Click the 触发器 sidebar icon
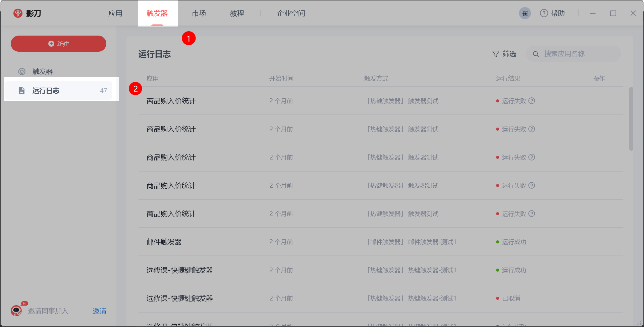Viewport: 644px width, 327px height. click(x=22, y=72)
